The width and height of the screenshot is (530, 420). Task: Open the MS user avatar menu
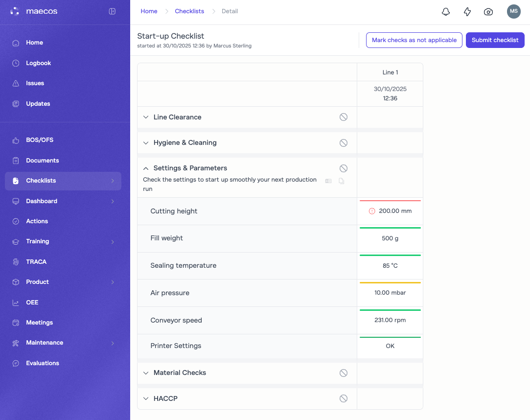(513, 11)
